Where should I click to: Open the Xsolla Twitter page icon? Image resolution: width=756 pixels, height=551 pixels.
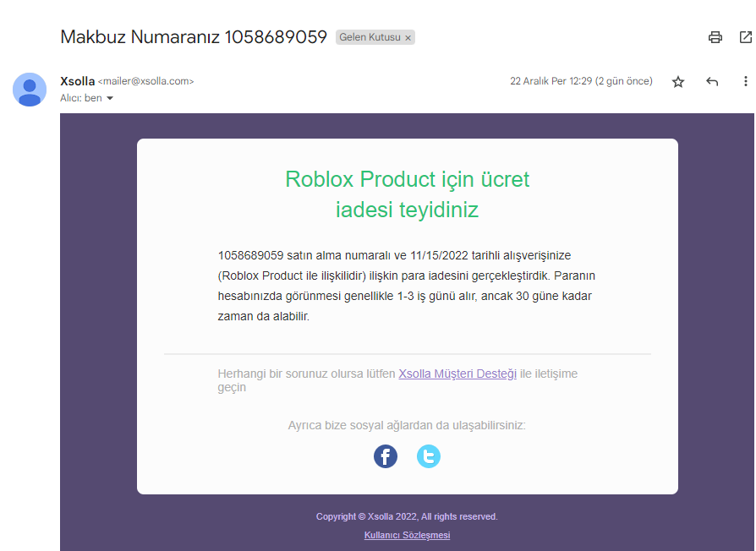click(x=428, y=456)
